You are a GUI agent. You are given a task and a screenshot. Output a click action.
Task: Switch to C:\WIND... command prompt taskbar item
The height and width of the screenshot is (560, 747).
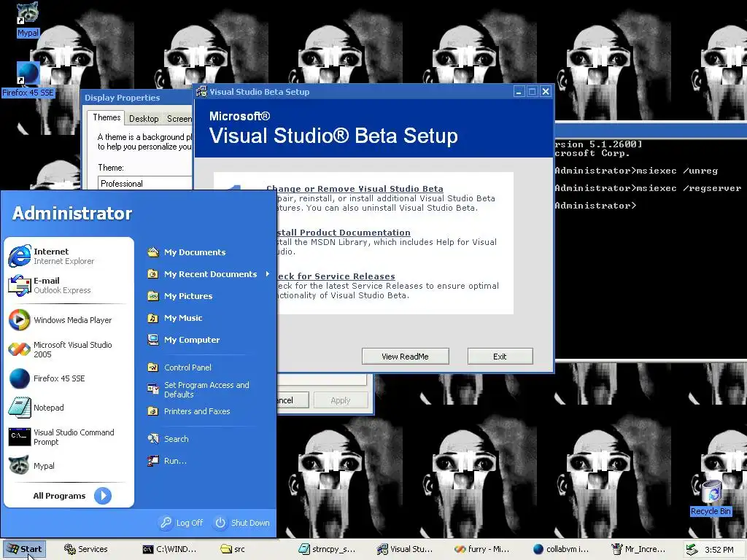170,549
